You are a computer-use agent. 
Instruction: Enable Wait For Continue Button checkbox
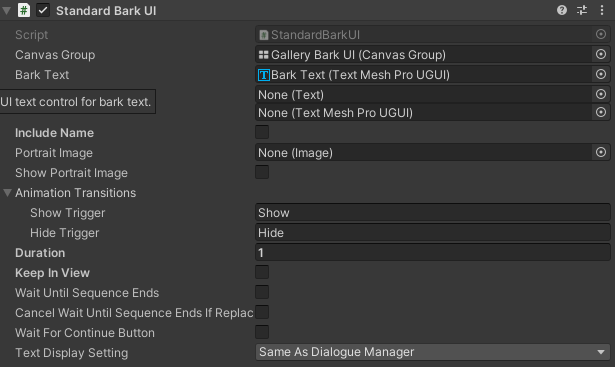click(x=262, y=332)
